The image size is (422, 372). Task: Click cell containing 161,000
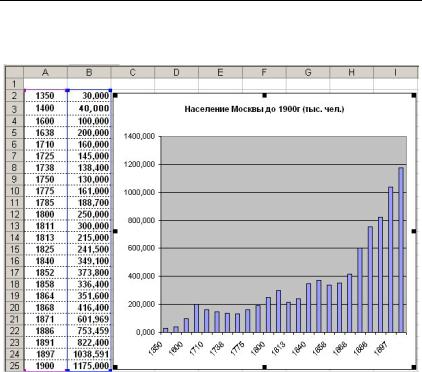(x=89, y=191)
